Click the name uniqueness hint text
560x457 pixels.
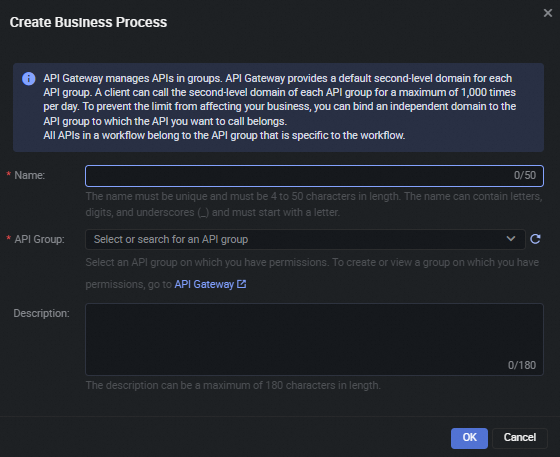tap(314, 204)
